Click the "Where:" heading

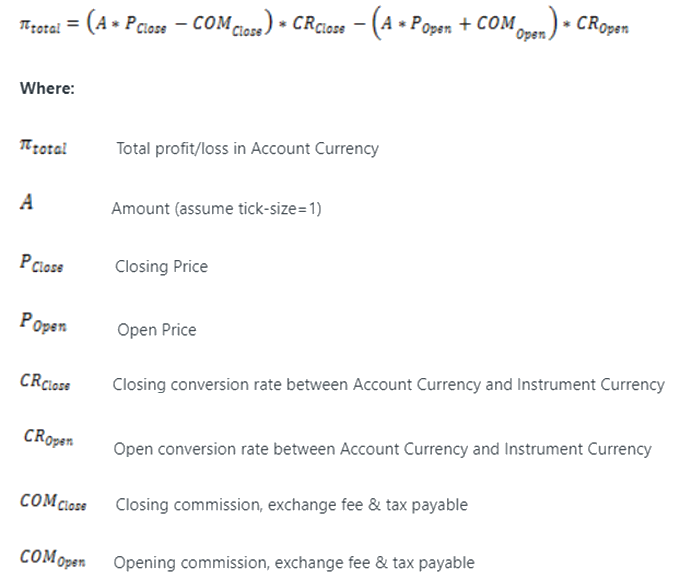point(47,88)
